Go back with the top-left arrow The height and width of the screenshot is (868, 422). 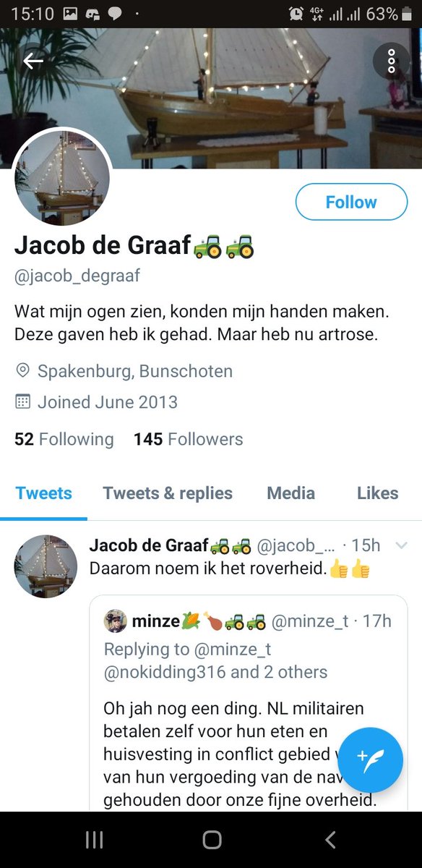(33, 61)
